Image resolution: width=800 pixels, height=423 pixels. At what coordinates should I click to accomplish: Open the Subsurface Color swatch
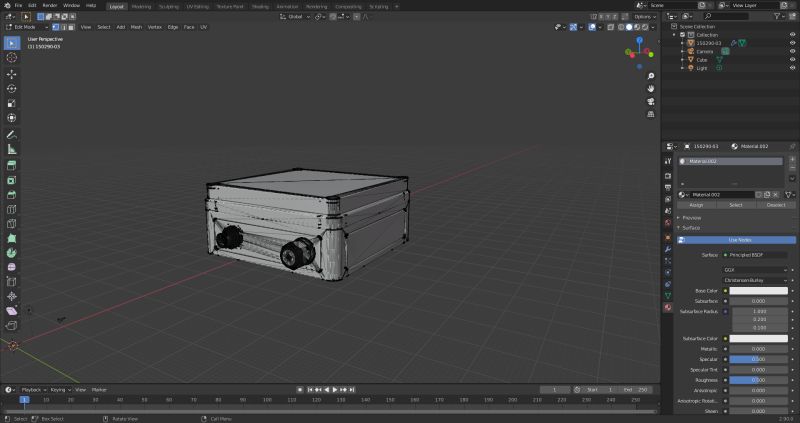[x=759, y=338]
